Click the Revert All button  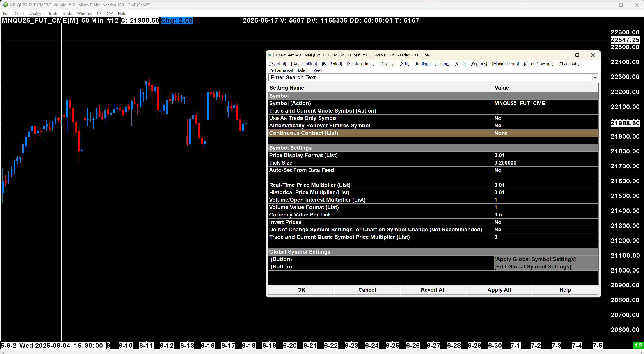coord(433,290)
